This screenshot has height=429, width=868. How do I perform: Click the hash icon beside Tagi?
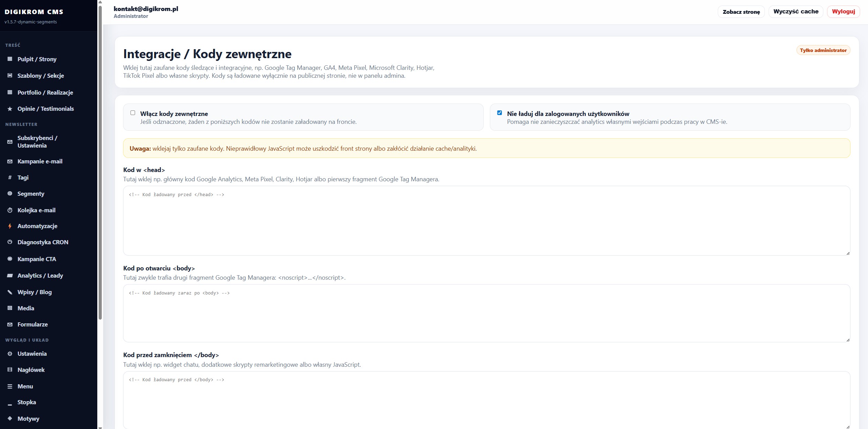click(x=10, y=178)
